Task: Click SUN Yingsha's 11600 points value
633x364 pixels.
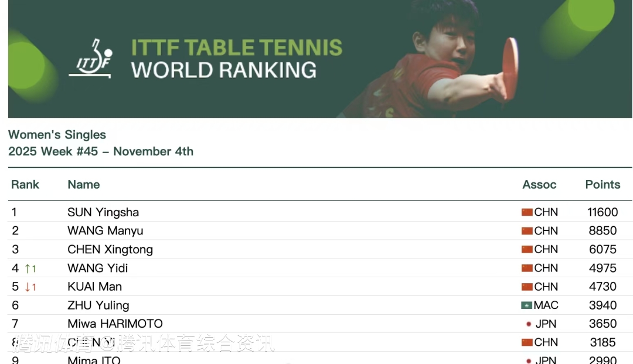Action: [x=603, y=212]
